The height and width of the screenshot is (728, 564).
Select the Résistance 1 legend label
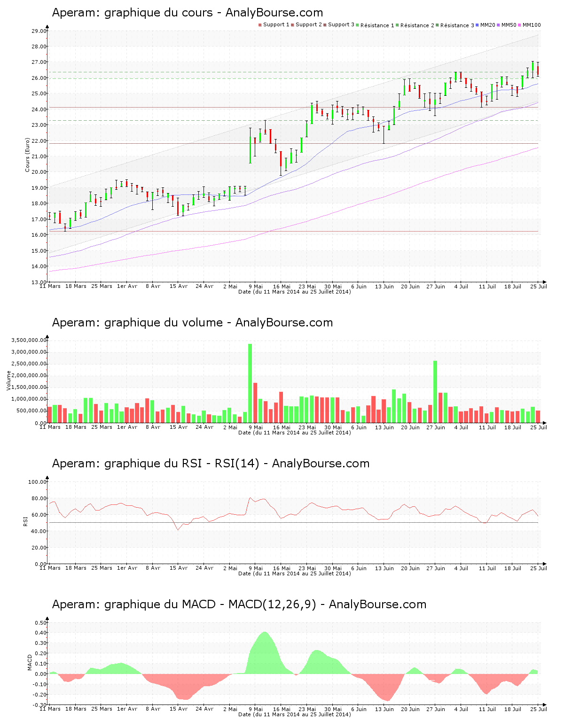pyautogui.click(x=377, y=25)
